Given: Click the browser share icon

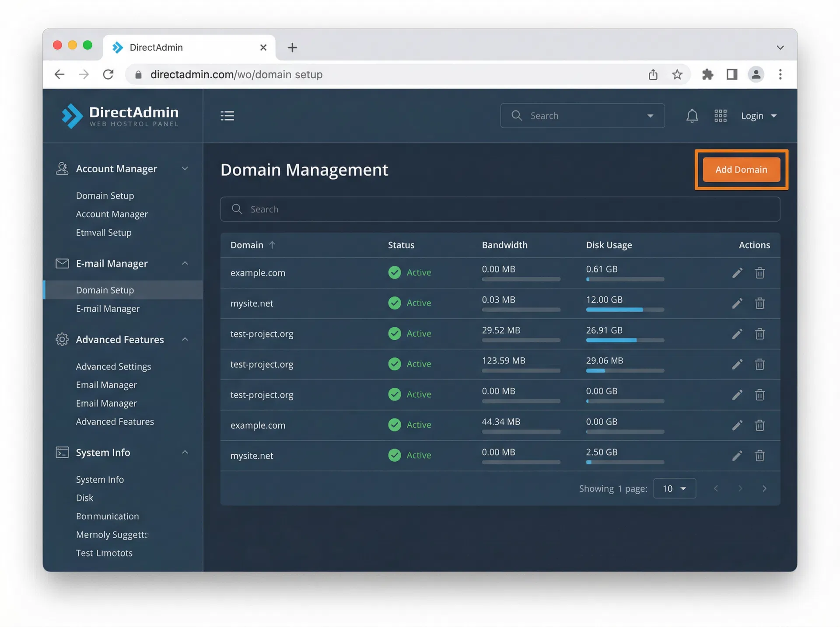Looking at the screenshot, I should coord(653,74).
